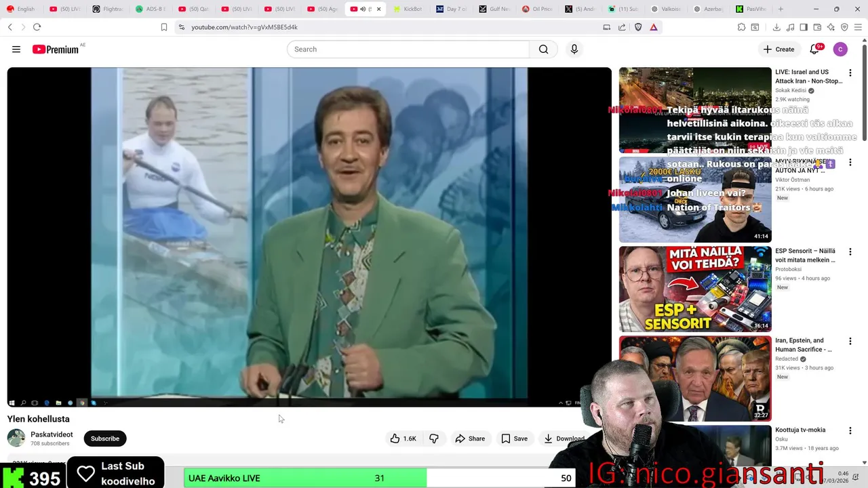
Task: Open ESP Sensorit video title
Action: click(806, 256)
